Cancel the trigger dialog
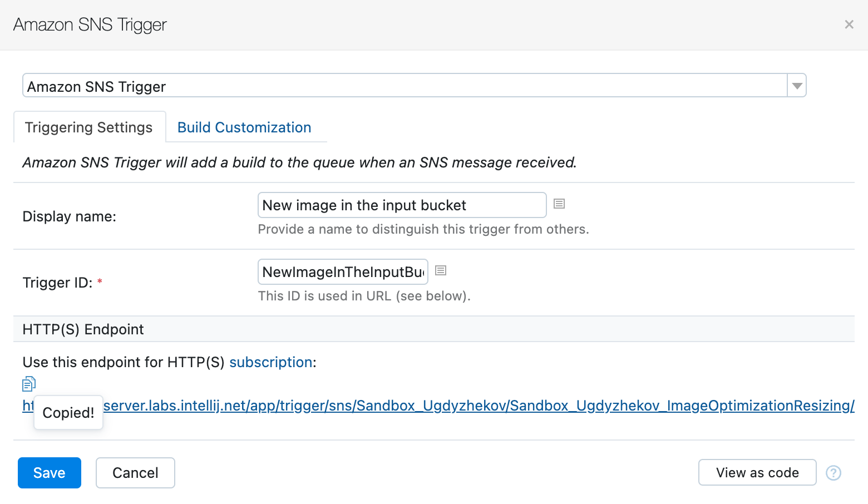 coord(135,473)
